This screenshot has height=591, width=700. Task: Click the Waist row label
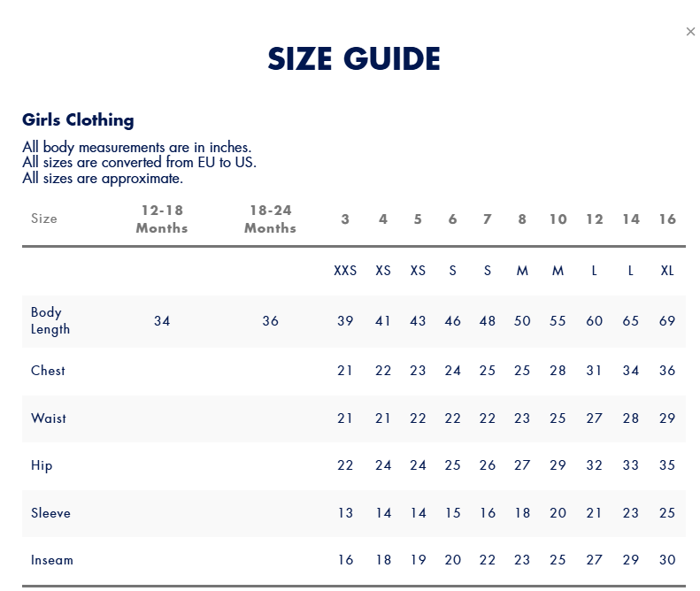click(49, 418)
